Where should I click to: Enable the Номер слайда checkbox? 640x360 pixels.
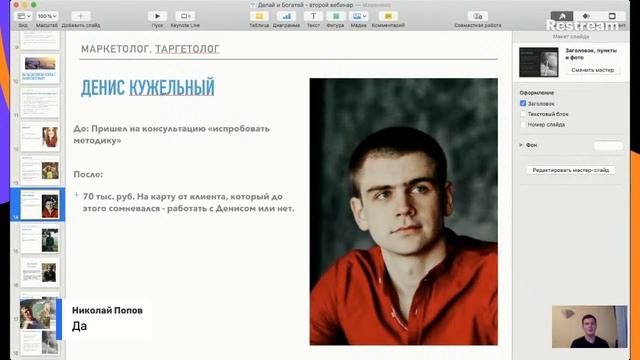point(523,124)
